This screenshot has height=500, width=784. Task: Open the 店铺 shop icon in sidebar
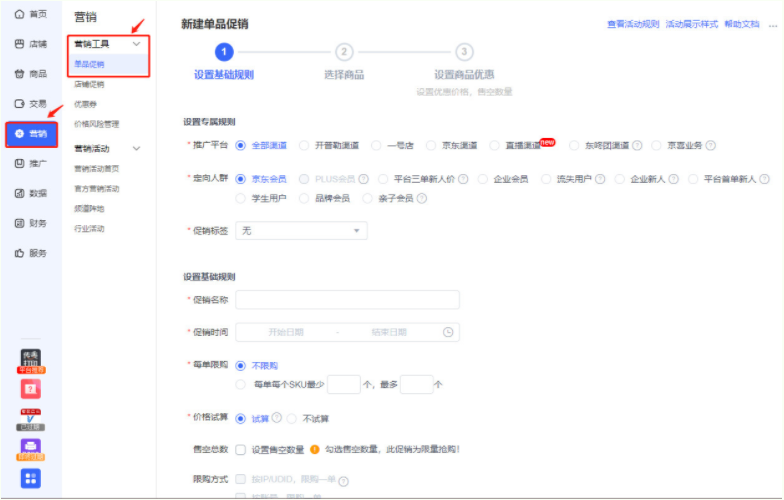20,44
